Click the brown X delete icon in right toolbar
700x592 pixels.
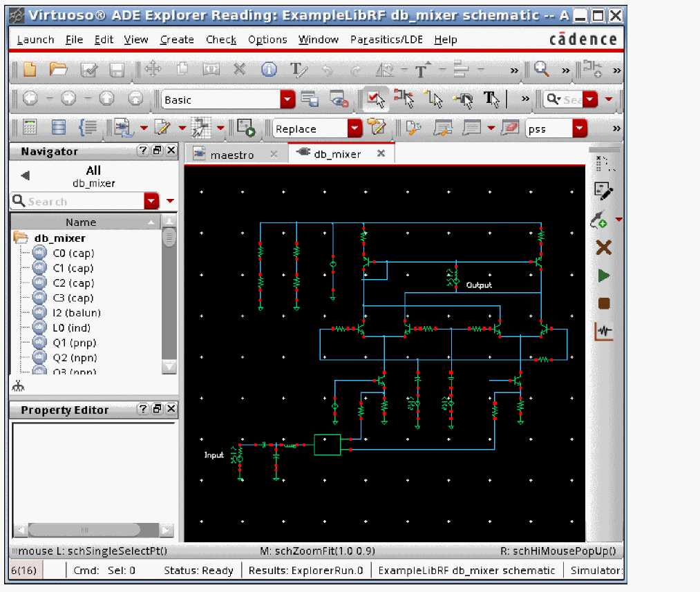[604, 248]
